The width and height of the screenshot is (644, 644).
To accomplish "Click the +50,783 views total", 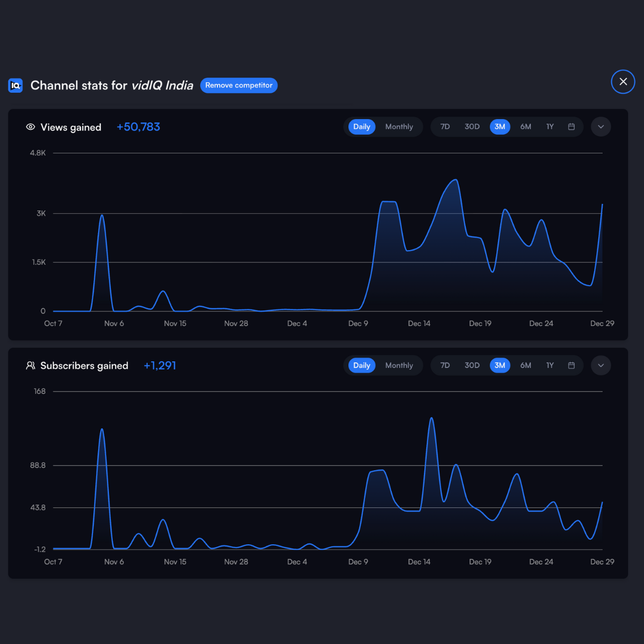I will click(138, 127).
